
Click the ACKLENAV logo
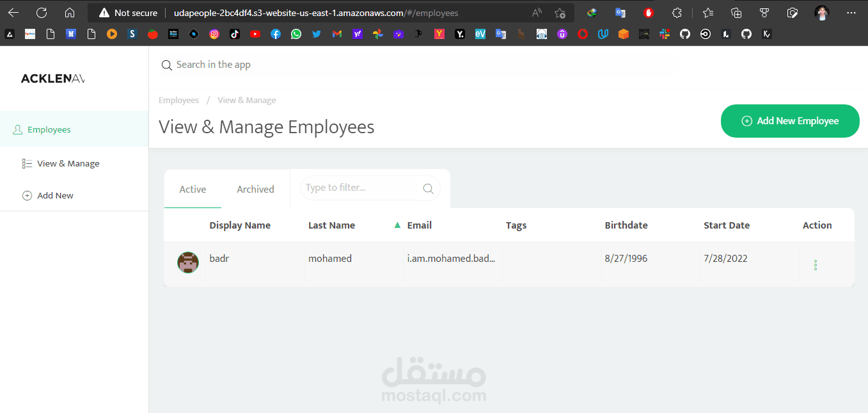pyautogui.click(x=52, y=78)
